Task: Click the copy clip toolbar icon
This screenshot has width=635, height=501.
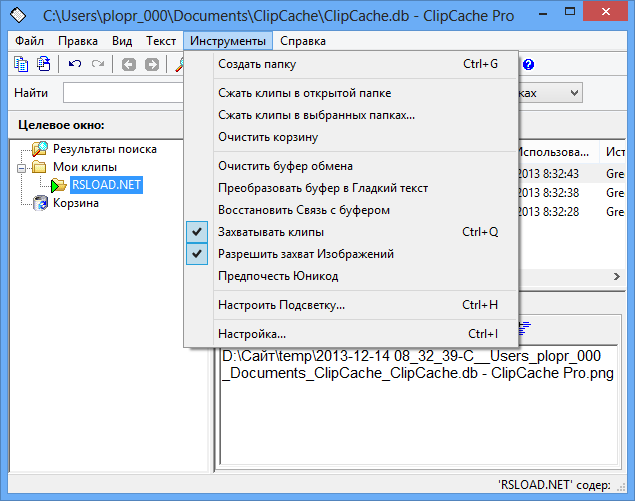Action: click(x=21, y=64)
